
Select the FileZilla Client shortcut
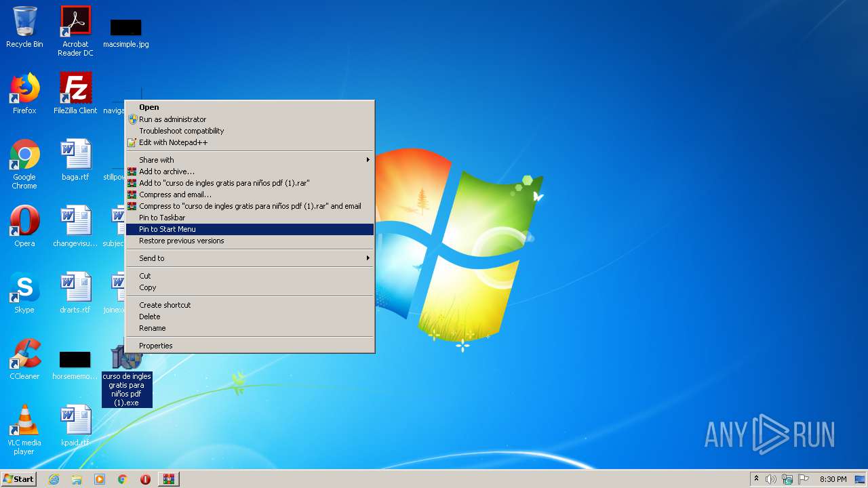(75, 94)
